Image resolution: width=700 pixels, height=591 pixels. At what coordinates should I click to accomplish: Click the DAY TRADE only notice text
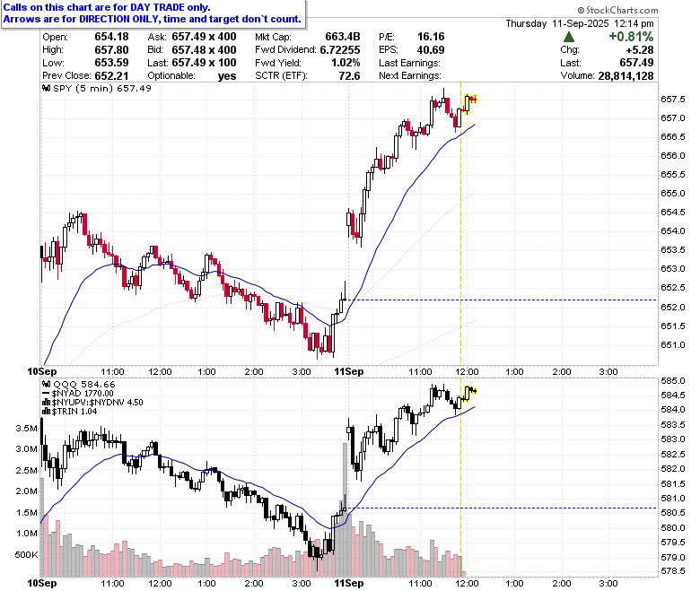coord(107,7)
